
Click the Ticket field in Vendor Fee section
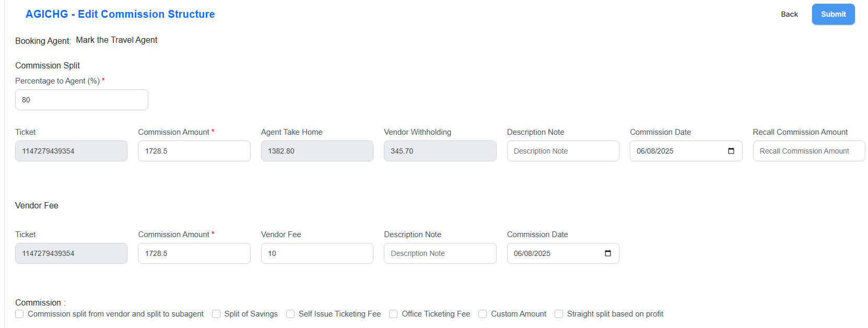pyautogui.click(x=71, y=253)
